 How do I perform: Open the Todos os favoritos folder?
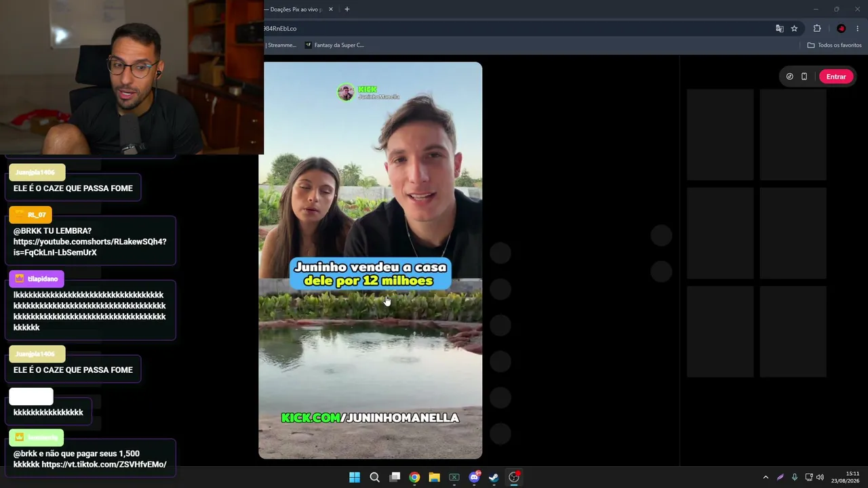(x=835, y=45)
